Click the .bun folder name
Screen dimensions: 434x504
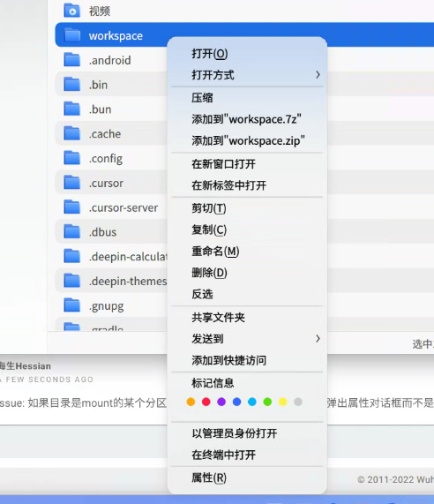click(101, 109)
